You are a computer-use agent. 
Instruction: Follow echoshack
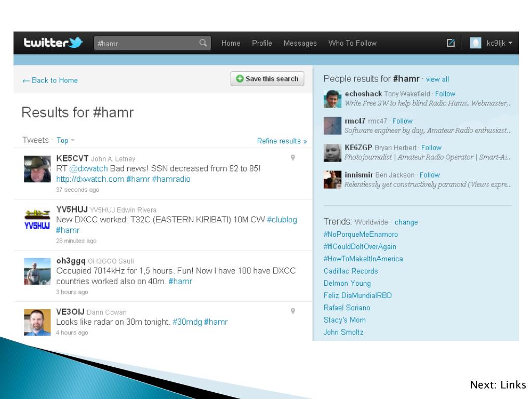(x=445, y=94)
